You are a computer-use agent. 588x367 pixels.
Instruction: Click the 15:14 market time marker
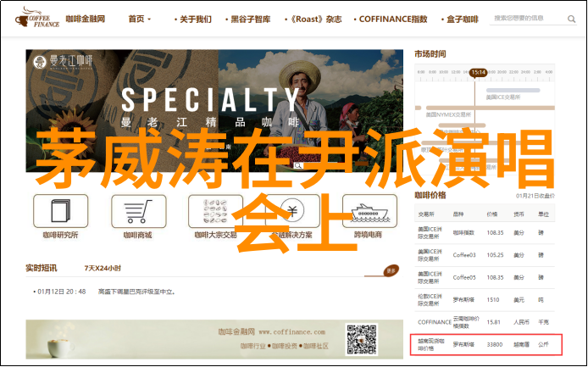coord(478,73)
